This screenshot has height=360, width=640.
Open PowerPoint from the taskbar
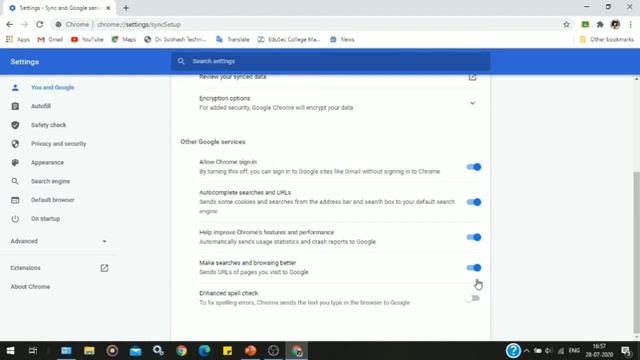tap(250, 351)
